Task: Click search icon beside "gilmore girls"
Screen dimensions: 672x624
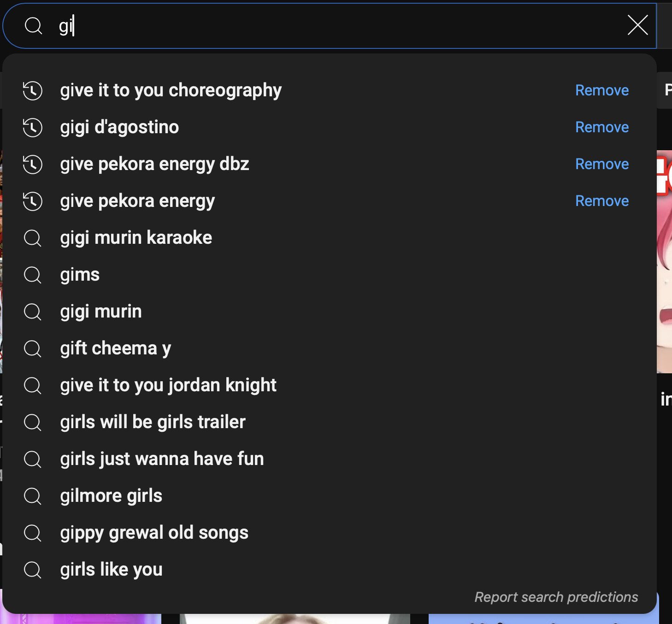Action: click(33, 496)
